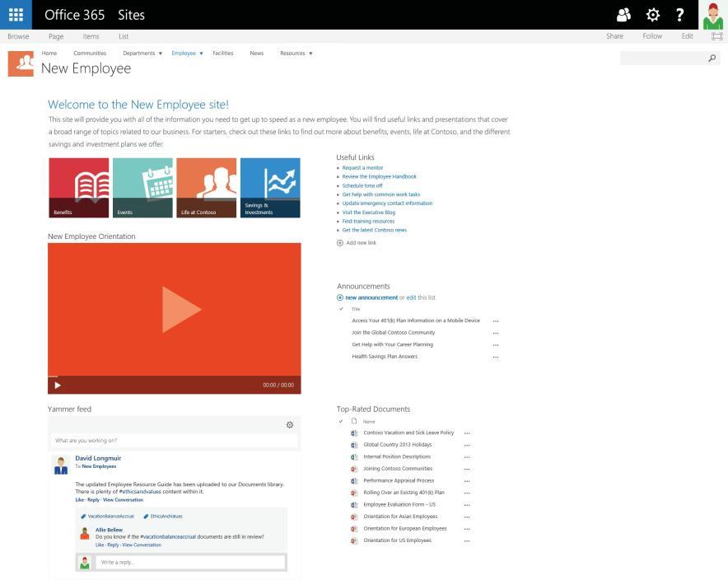Toggle the focus on content icon

(717, 36)
